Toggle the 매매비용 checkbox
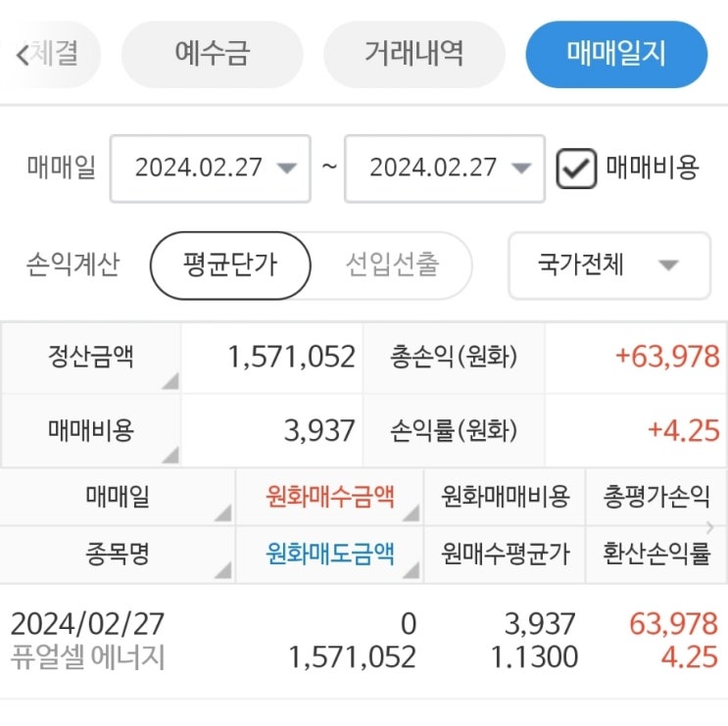 coord(576,169)
